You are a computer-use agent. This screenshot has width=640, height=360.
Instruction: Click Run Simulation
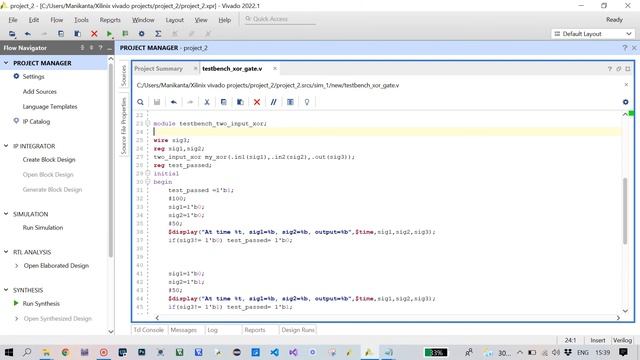[x=43, y=228]
